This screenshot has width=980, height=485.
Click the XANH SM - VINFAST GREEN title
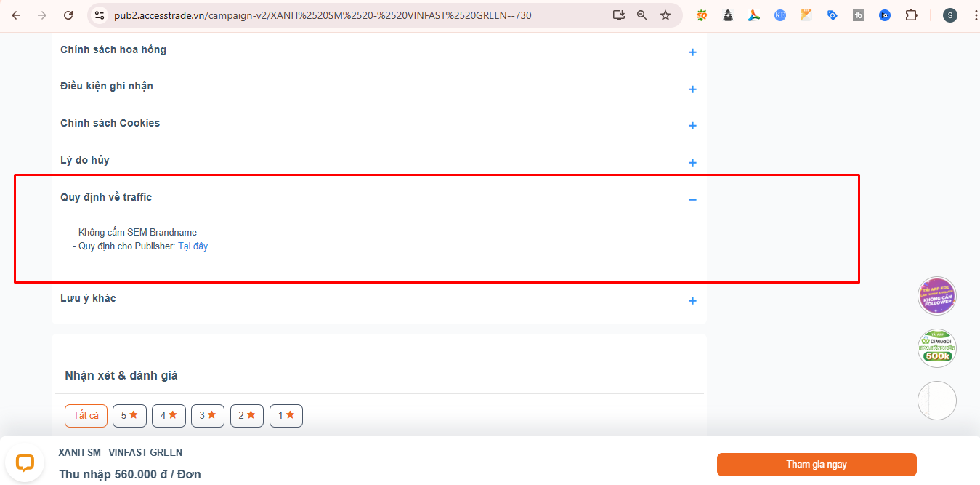pos(121,453)
